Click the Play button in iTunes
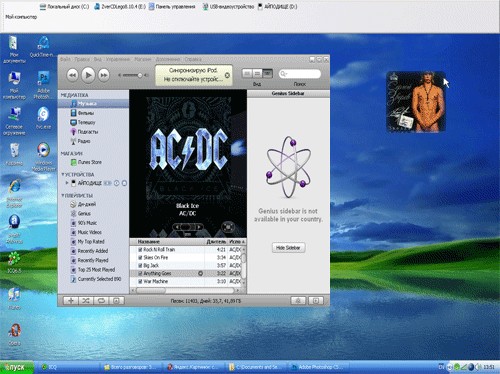This screenshot has width=500, height=374. coord(88,75)
